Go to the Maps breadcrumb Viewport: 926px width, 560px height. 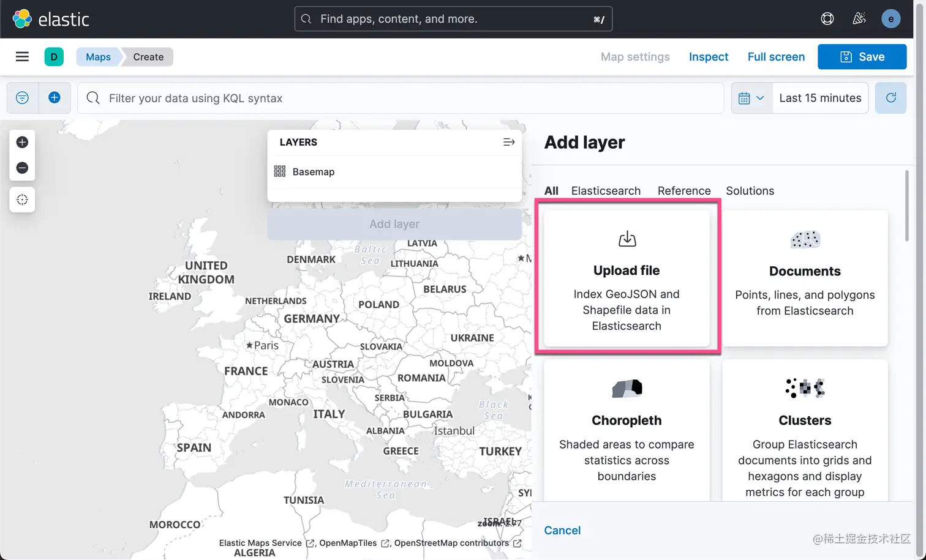[x=98, y=57]
